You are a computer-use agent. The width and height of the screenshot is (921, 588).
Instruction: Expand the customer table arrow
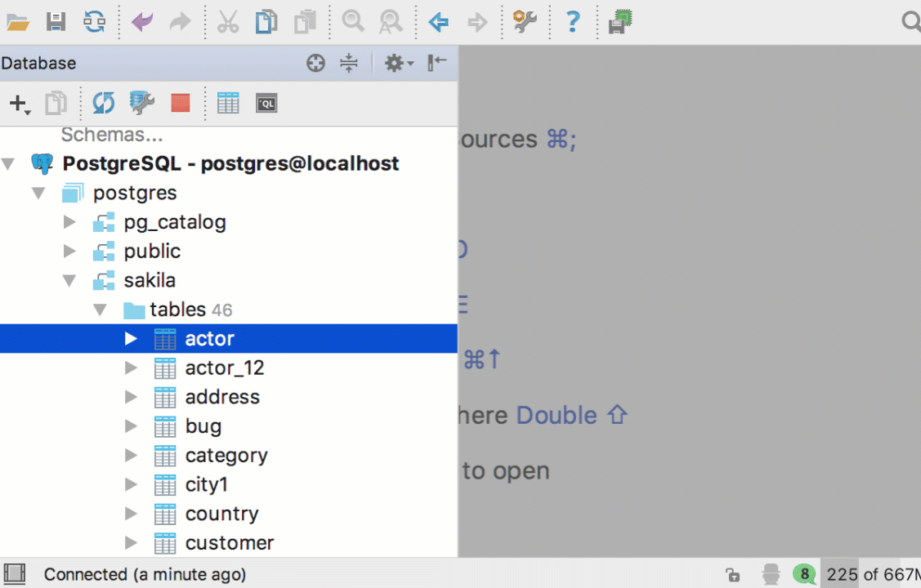coord(131,543)
